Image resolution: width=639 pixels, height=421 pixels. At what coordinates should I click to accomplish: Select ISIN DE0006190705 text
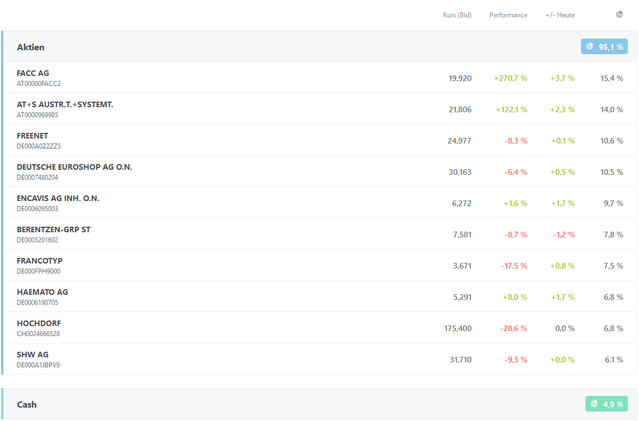pyautogui.click(x=37, y=302)
